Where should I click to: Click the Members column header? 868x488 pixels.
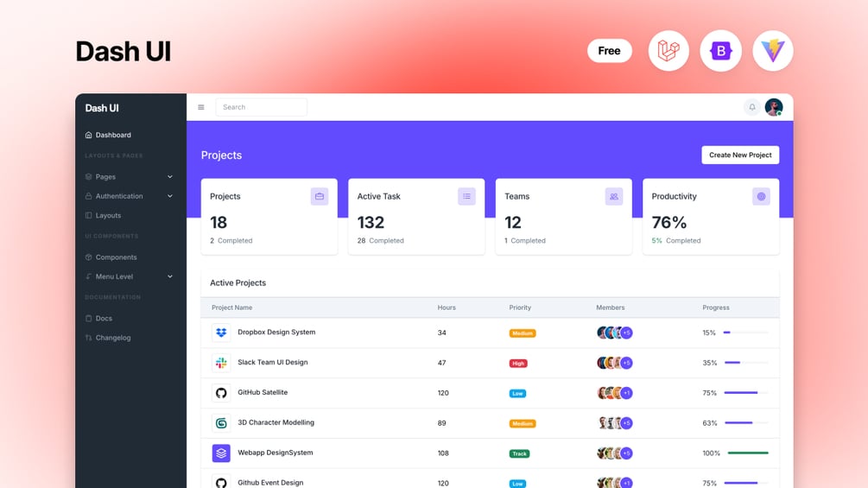point(610,307)
